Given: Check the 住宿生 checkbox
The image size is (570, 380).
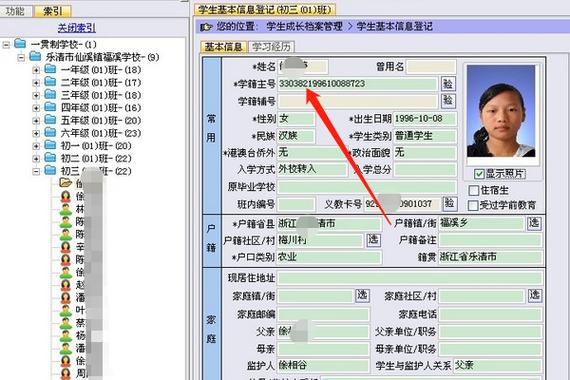Looking at the screenshot, I should [x=473, y=191].
